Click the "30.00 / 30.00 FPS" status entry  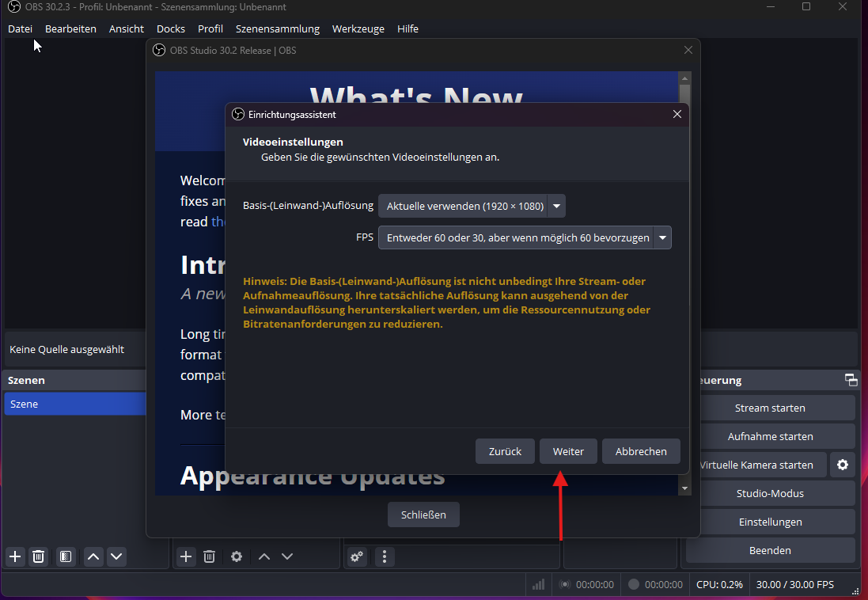[x=795, y=584]
